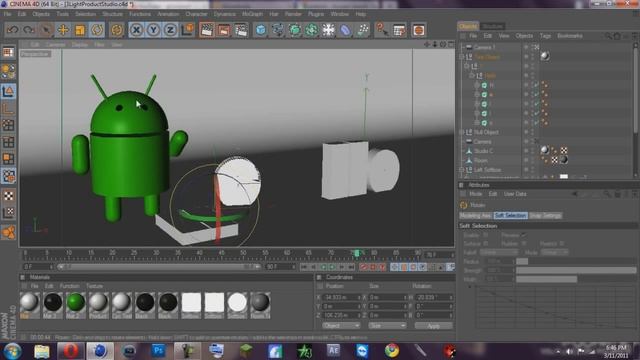Toggle Surface checkbox in Soft Selection
This screenshot has width=640, height=360.
coord(485,244)
